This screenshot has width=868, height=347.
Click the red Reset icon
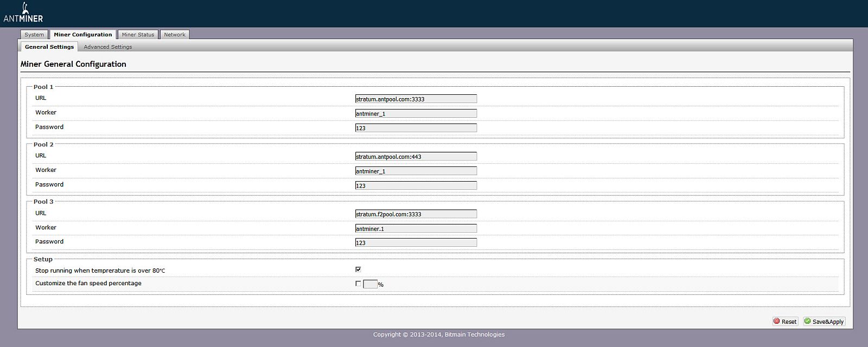(x=776, y=321)
